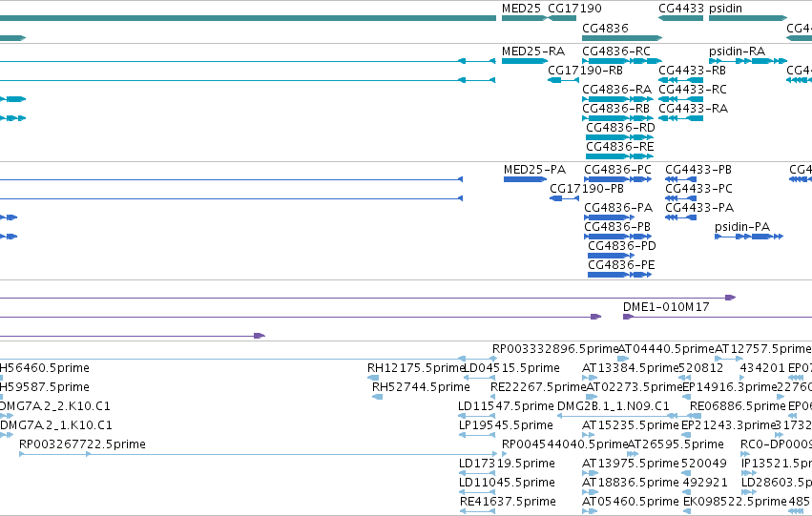The width and height of the screenshot is (812, 516).
Task: Select EST RP003332896.5prime
Action: [555, 349]
